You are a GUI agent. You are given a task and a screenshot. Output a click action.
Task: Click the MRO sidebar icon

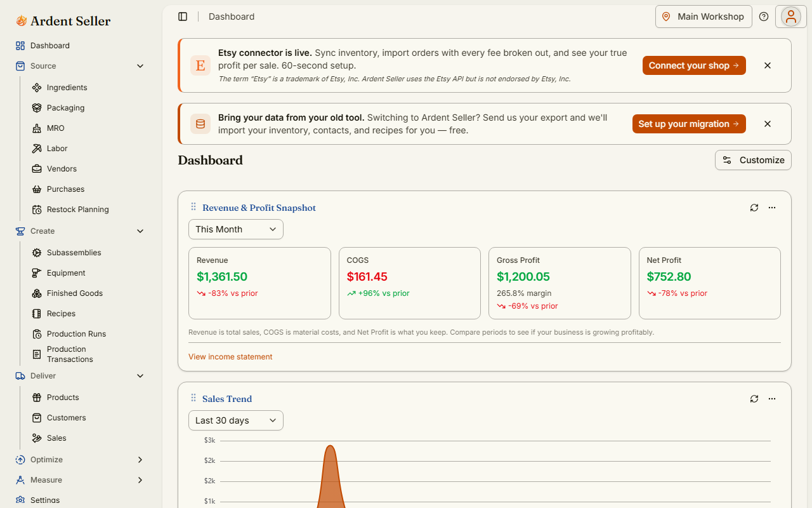pyautogui.click(x=37, y=128)
